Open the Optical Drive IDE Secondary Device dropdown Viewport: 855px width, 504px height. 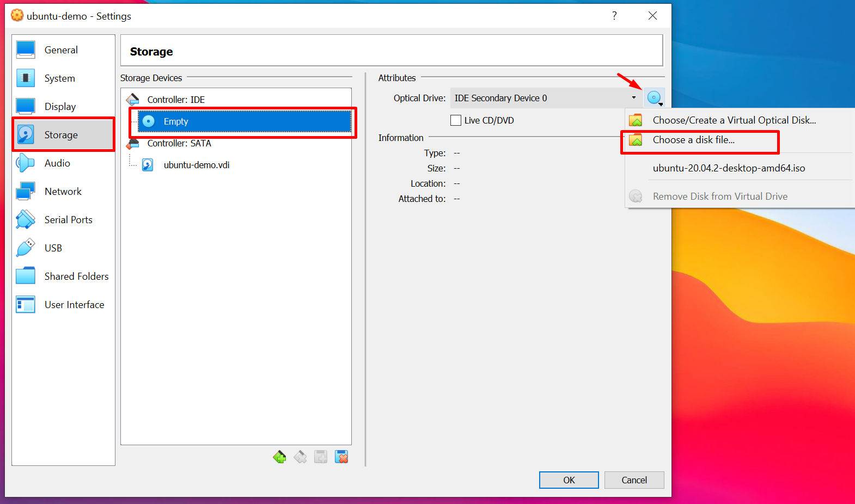[546, 98]
